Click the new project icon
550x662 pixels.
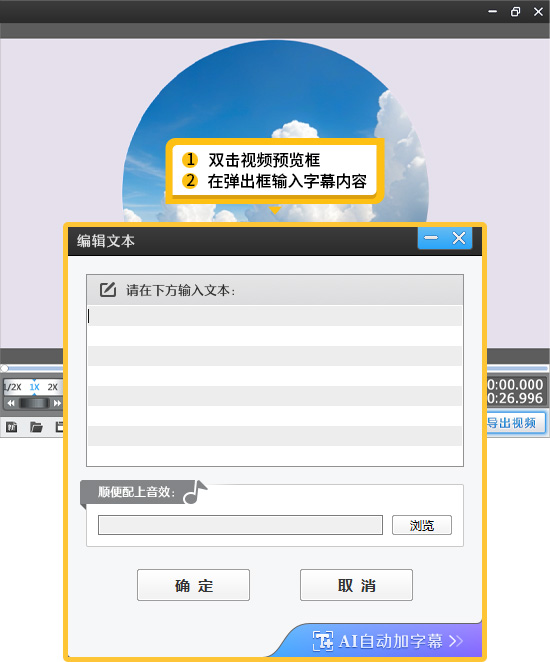(x=11, y=427)
